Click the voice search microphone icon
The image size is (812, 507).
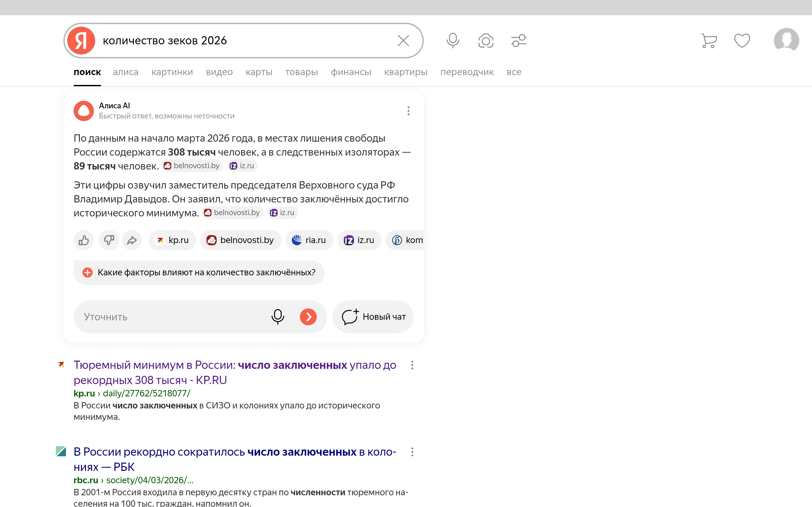click(453, 41)
